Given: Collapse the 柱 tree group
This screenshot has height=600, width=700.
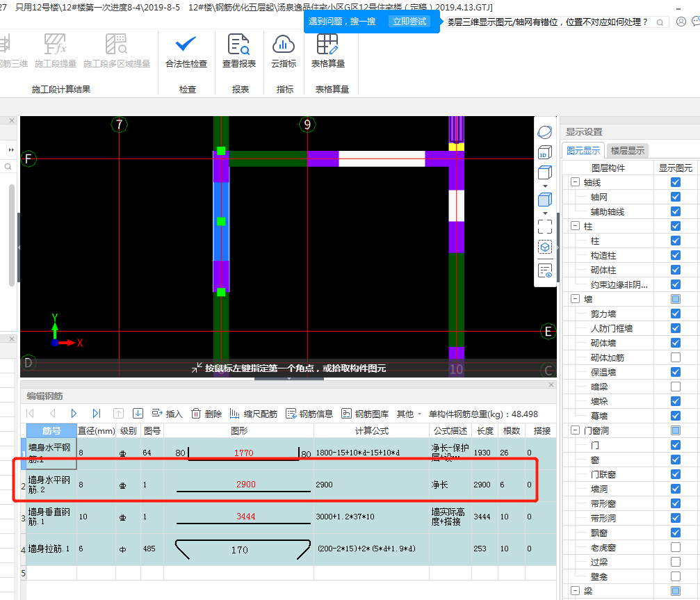Looking at the screenshot, I should (x=575, y=226).
